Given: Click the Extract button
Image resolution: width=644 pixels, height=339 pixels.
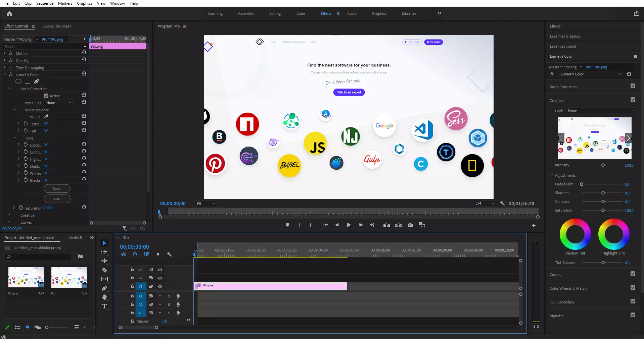Looking at the screenshot, I should coord(398,225).
